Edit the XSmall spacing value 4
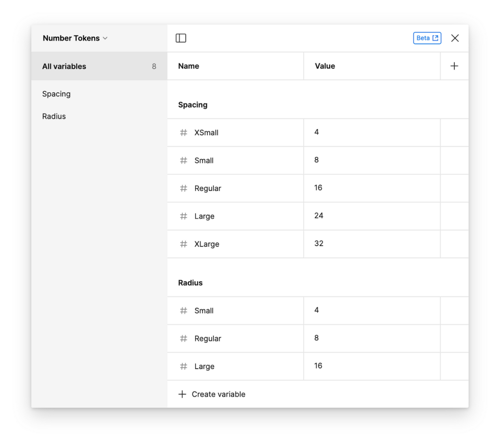 317,133
